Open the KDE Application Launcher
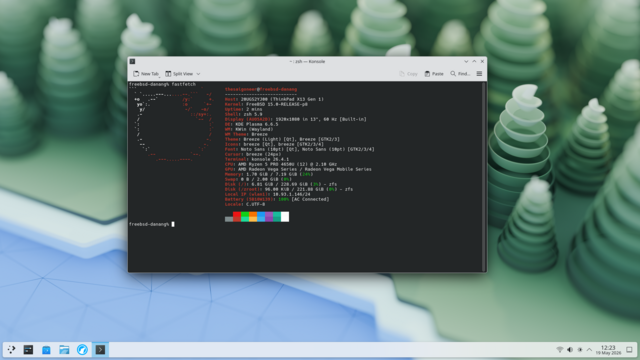 pyautogui.click(x=11, y=350)
